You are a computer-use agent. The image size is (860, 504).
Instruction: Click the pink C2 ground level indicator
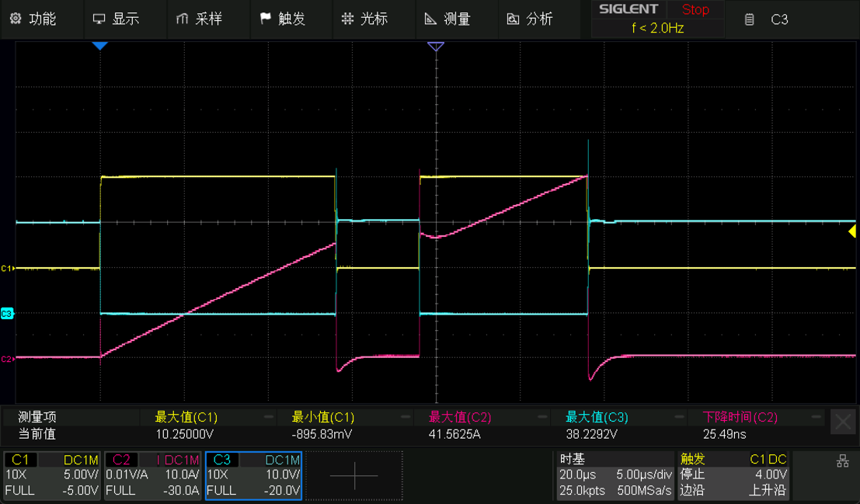[x=7, y=359]
